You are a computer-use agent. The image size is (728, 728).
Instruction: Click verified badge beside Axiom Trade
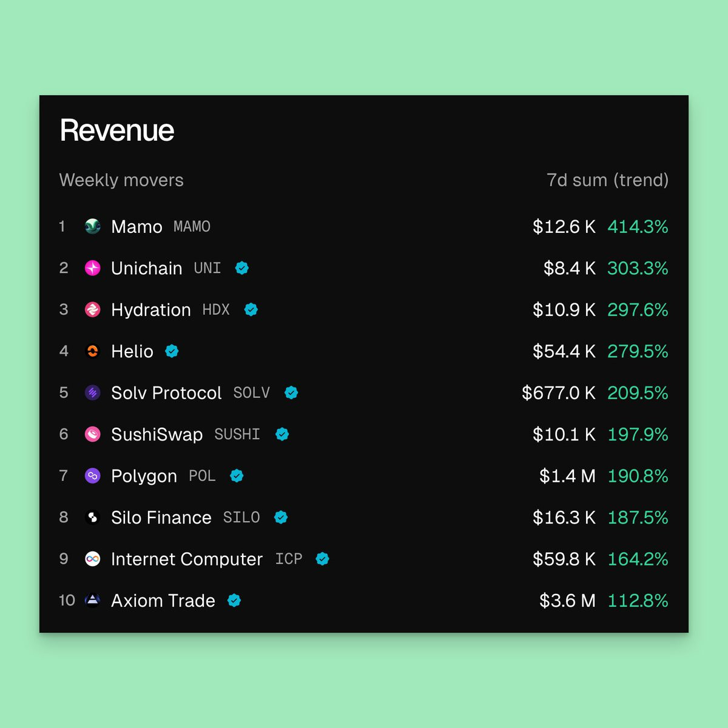(234, 601)
